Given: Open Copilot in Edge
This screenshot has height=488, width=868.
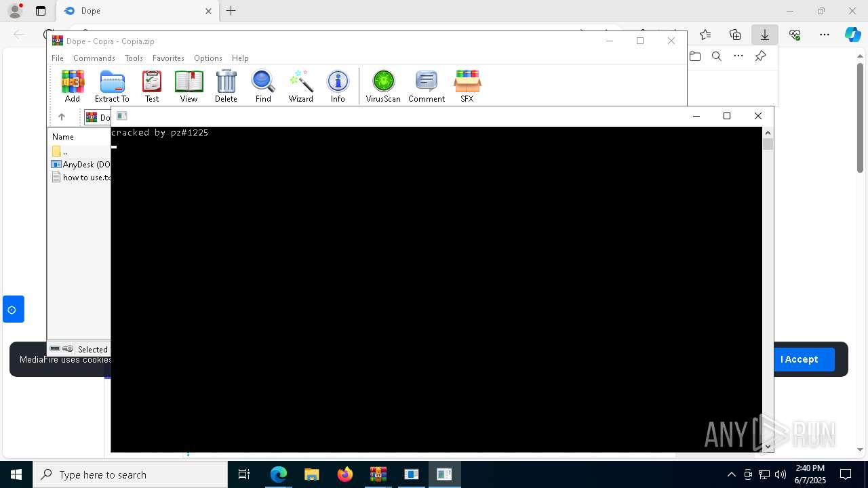Looking at the screenshot, I should click(852, 35).
